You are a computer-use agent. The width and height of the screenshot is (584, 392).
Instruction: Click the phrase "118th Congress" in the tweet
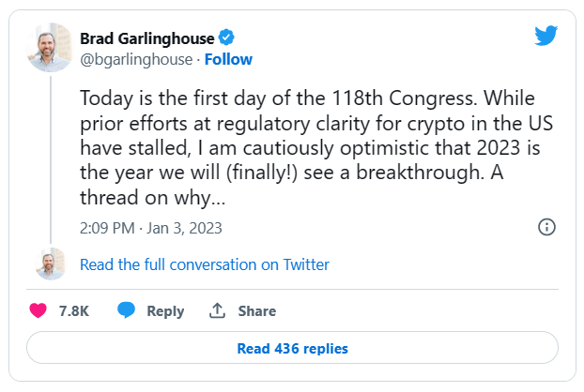click(404, 98)
